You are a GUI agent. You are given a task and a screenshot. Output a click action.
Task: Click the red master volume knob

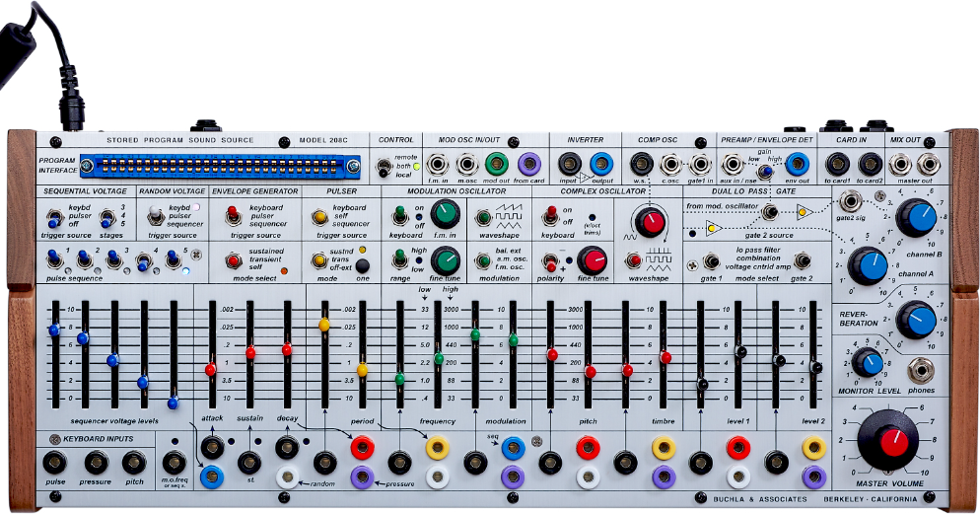click(889, 441)
